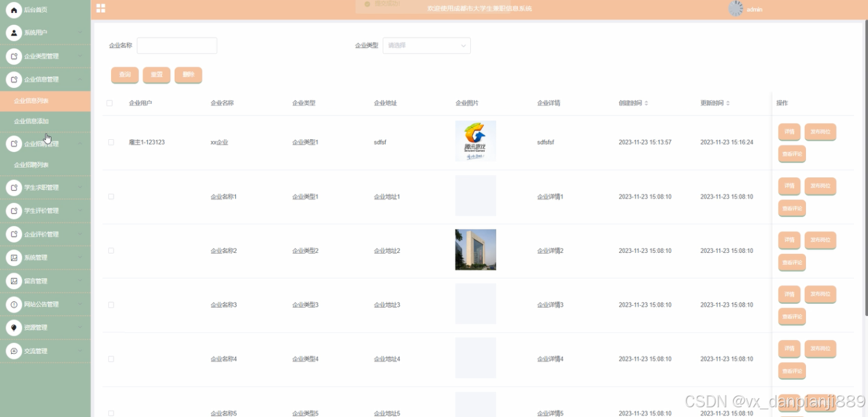Sort by 创建时间 column arrows
The width and height of the screenshot is (868, 417).
click(646, 103)
